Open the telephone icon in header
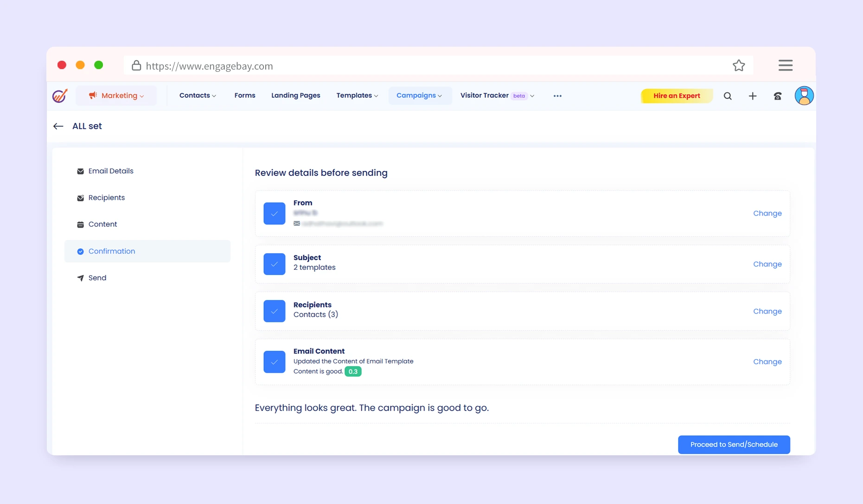The width and height of the screenshot is (863, 504). click(x=778, y=96)
